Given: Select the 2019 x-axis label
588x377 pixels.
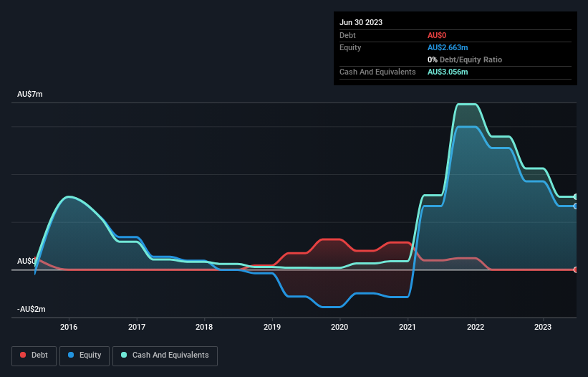Looking at the screenshot, I should [x=272, y=327].
